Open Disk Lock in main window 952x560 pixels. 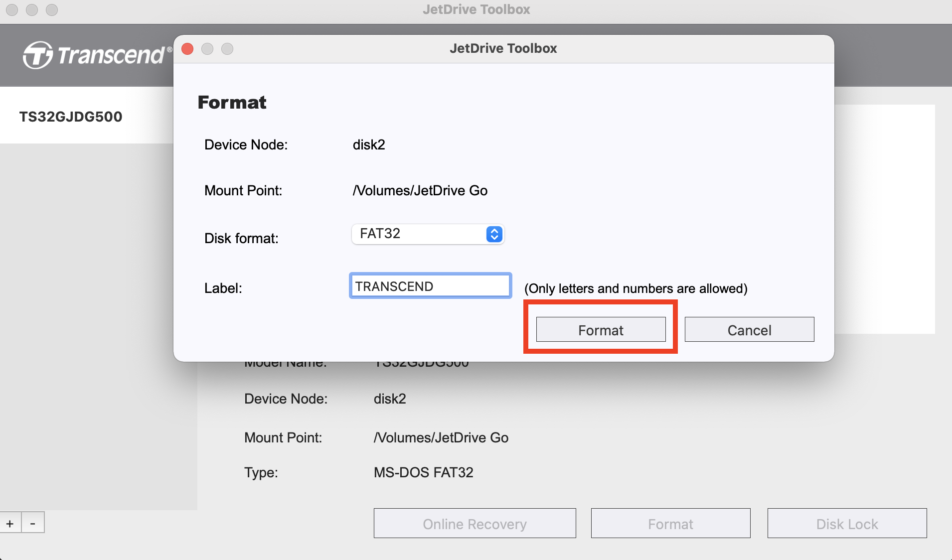(x=847, y=523)
